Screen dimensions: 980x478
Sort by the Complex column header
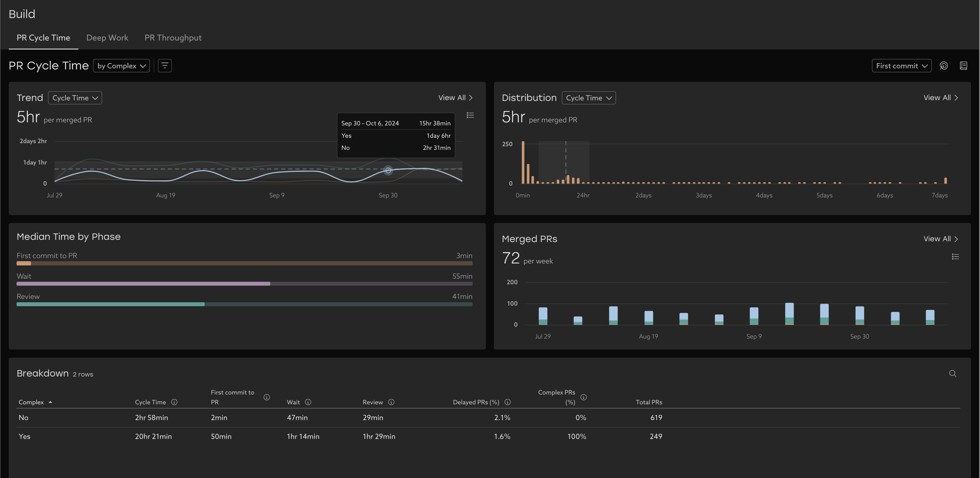31,402
